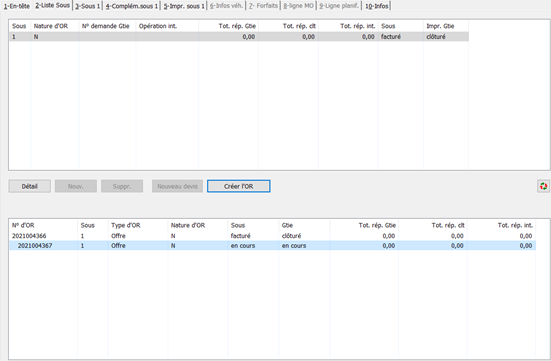The image size is (551, 361).
Task: Click lower table Tot. rép. clt header
Action: click(x=448, y=225)
